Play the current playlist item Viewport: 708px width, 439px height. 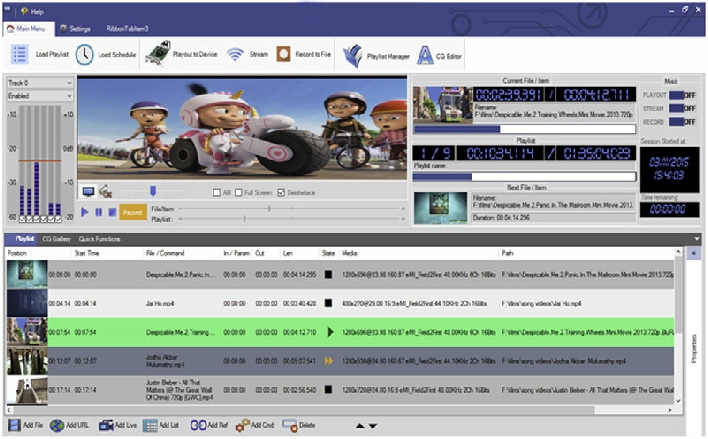coord(84,212)
